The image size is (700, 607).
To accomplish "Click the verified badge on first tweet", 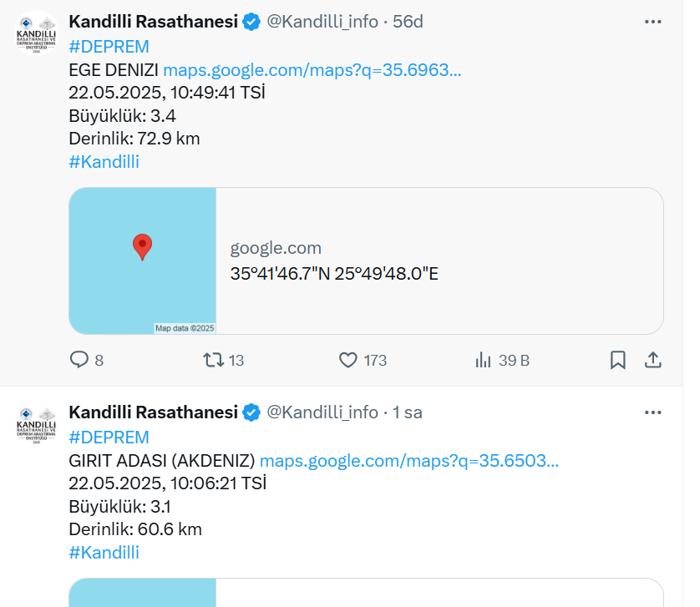I will click(x=251, y=22).
